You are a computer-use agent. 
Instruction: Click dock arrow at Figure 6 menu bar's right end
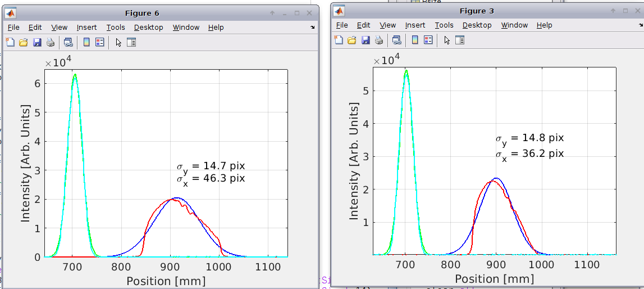tap(312, 27)
